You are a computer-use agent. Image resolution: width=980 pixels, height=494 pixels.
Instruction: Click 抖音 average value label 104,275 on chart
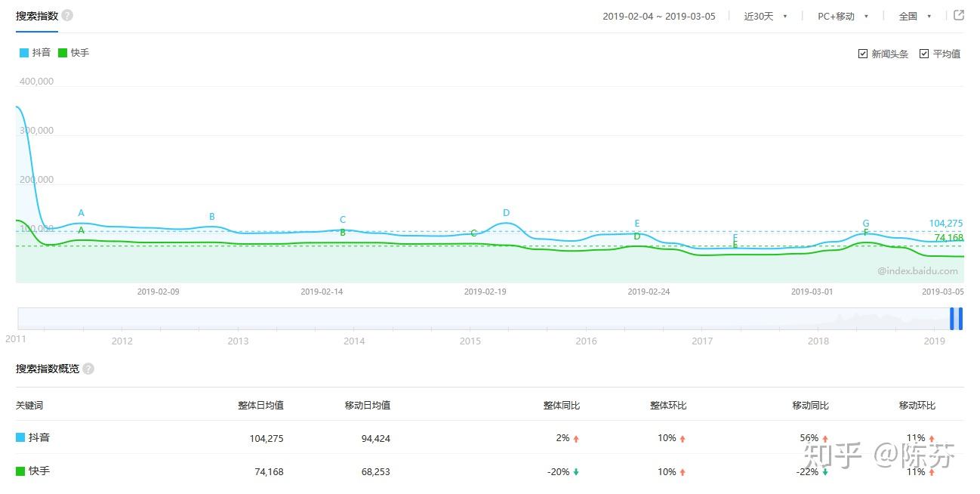[946, 224]
